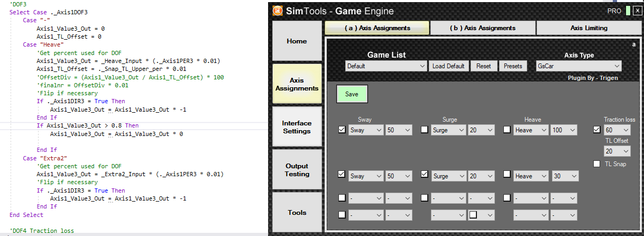644x236 pixels.
Task: Click the "'DOF3" comment at top of code
Action: (x=18, y=4)
